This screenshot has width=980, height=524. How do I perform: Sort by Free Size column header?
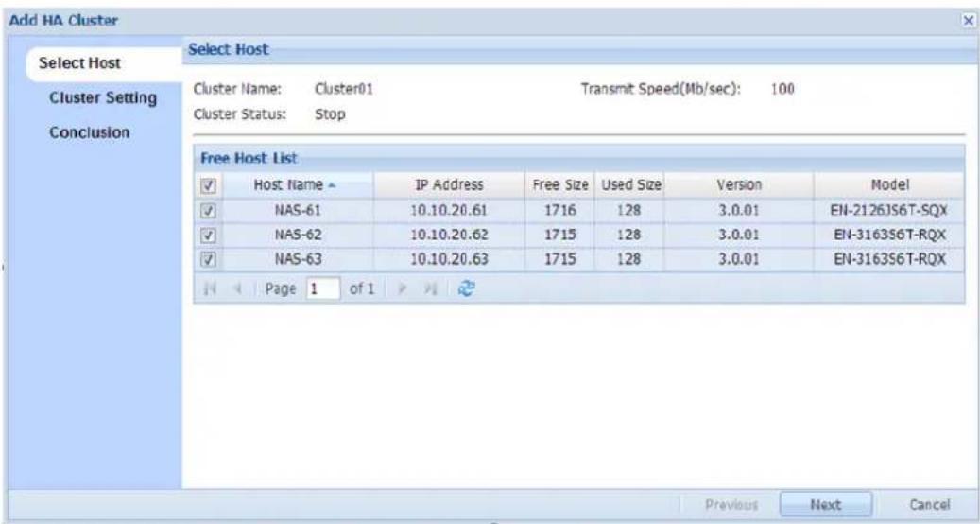coord(560,185)
